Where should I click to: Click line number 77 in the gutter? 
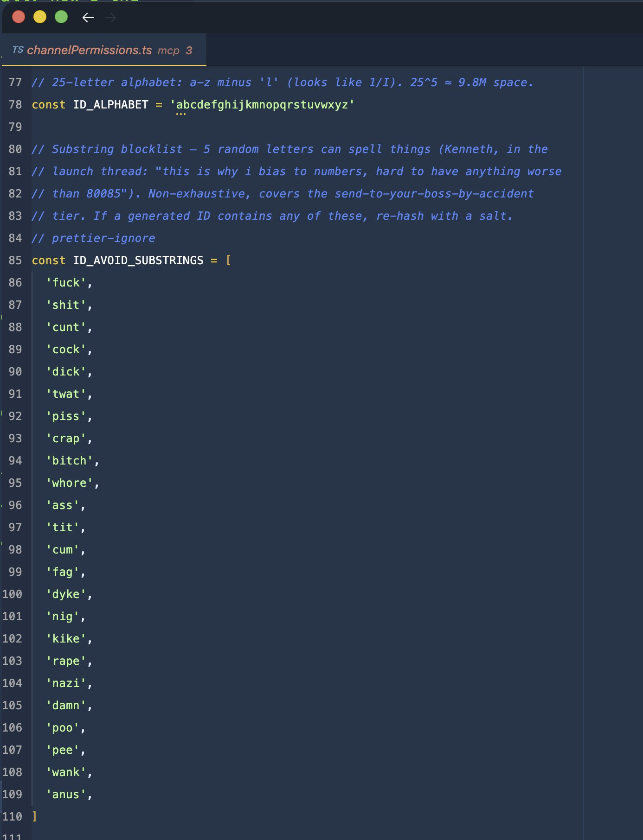(x=15, y=83)
